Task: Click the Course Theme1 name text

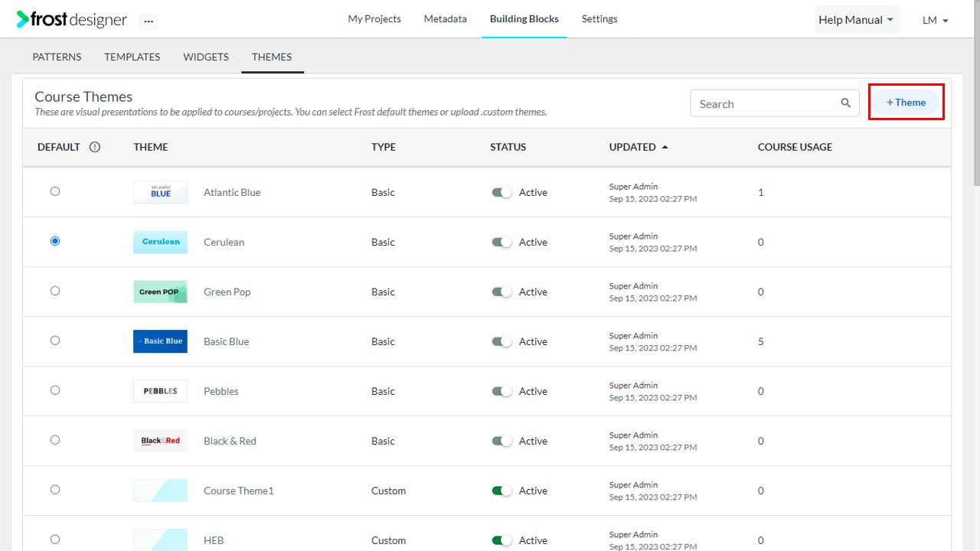Action: [239, 491]
